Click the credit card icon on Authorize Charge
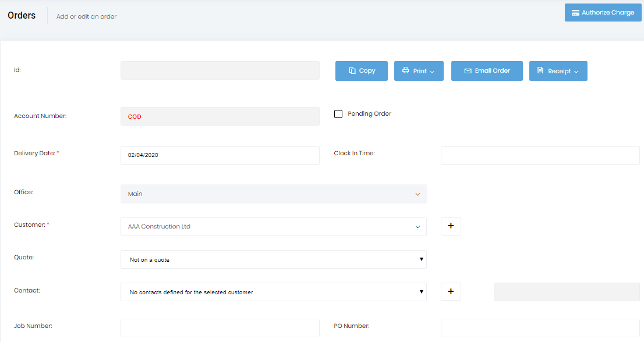Image resolution: width=644 pixels, height=346 pixels. [576, 12]
